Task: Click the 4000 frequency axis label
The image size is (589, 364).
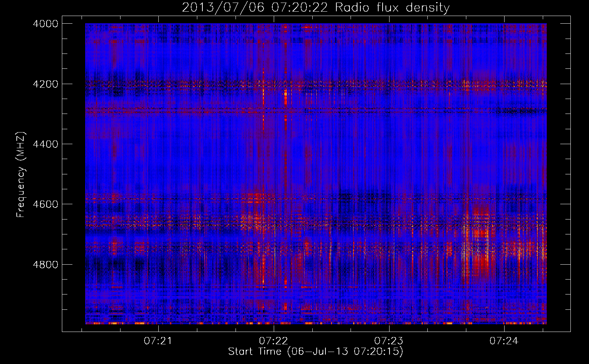Action: 46,24
